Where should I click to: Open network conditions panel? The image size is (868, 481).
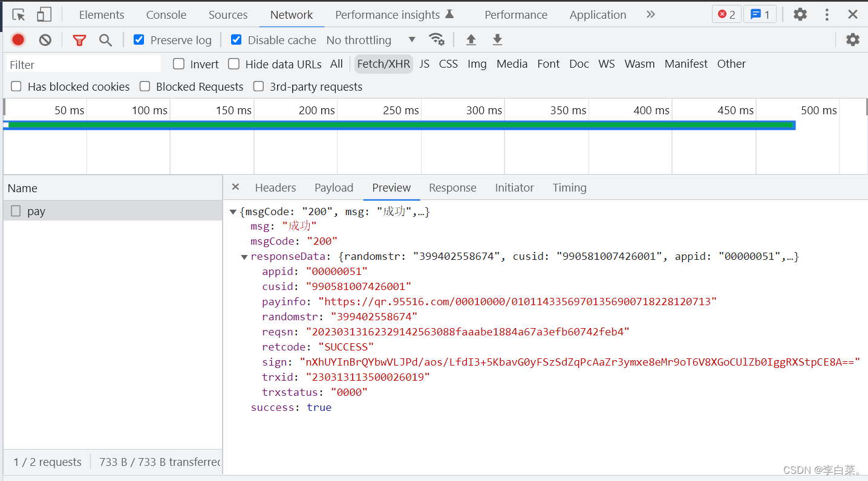[437, 39]
